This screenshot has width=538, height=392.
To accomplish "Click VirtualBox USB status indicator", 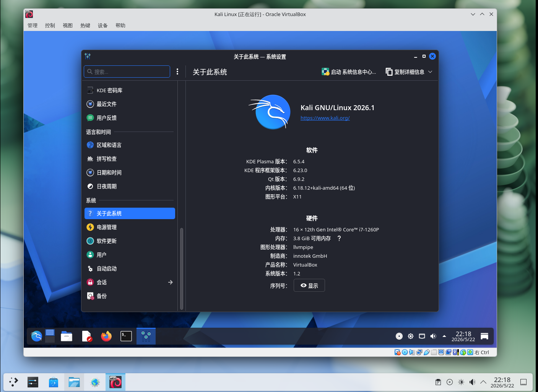I will click(427, 352).
